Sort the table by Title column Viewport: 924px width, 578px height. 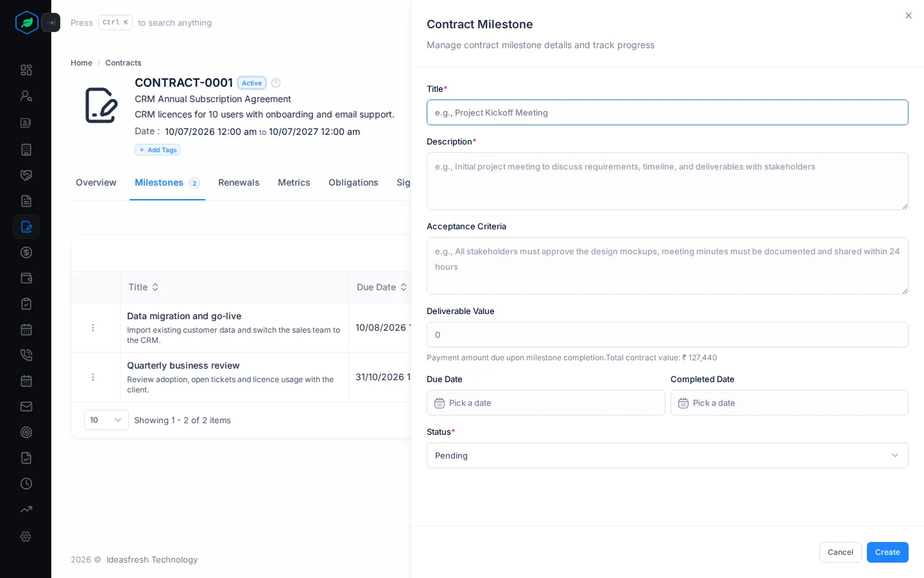[144, 287]
